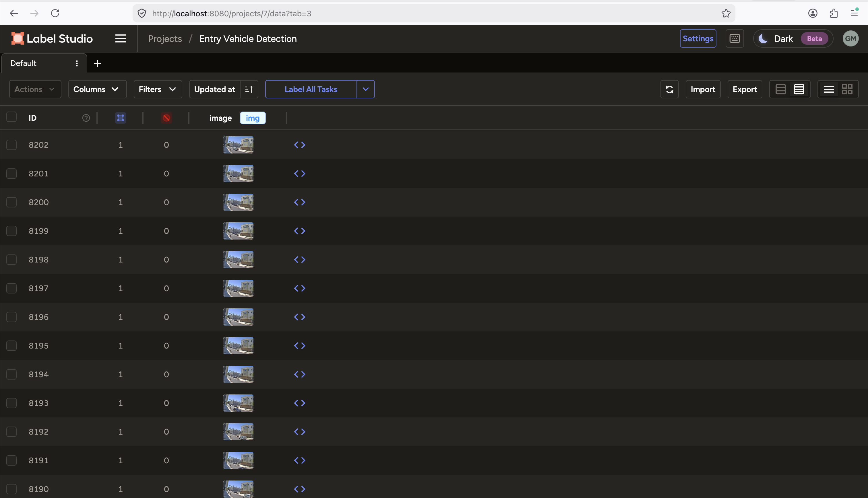This screenshot has width=868, height=498.
Task: Click the ID column header
Action: 32,118
